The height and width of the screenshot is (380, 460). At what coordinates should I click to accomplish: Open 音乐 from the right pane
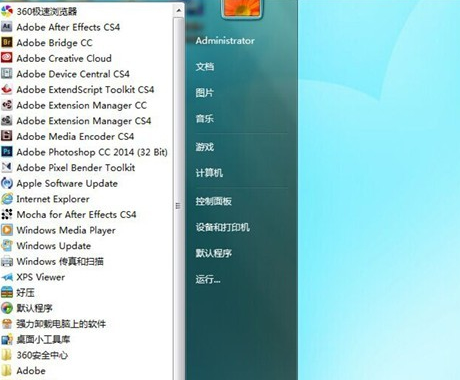click(x=205, y=118)
